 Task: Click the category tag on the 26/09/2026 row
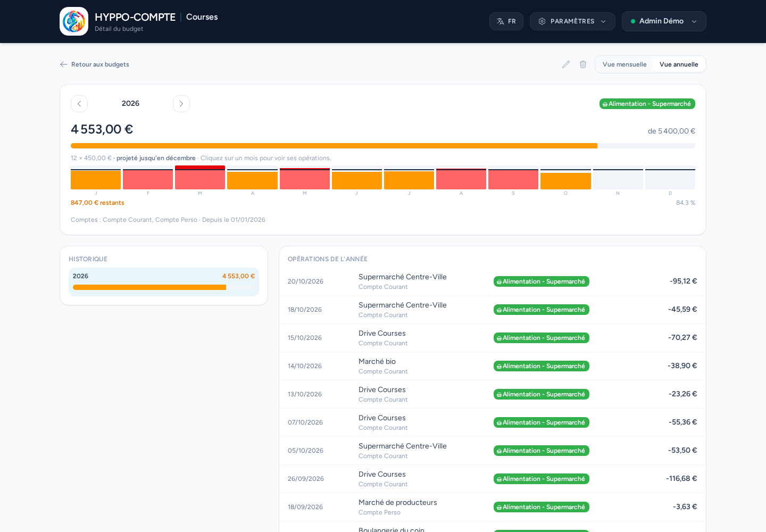click(542, 479)
